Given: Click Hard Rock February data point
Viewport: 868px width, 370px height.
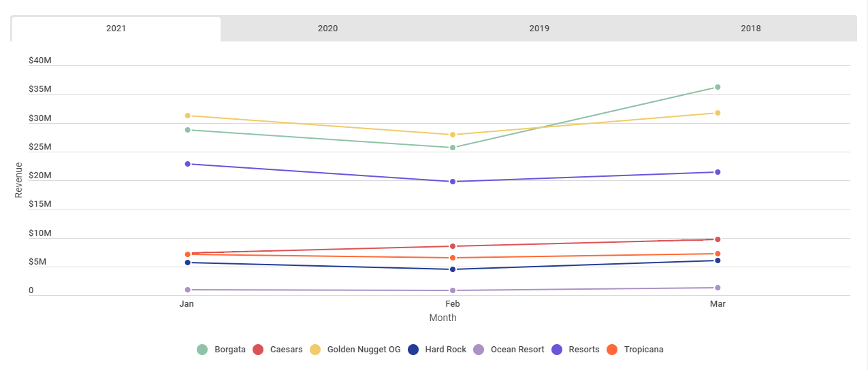Looking at the screenshot, I should tap(453, 269).
